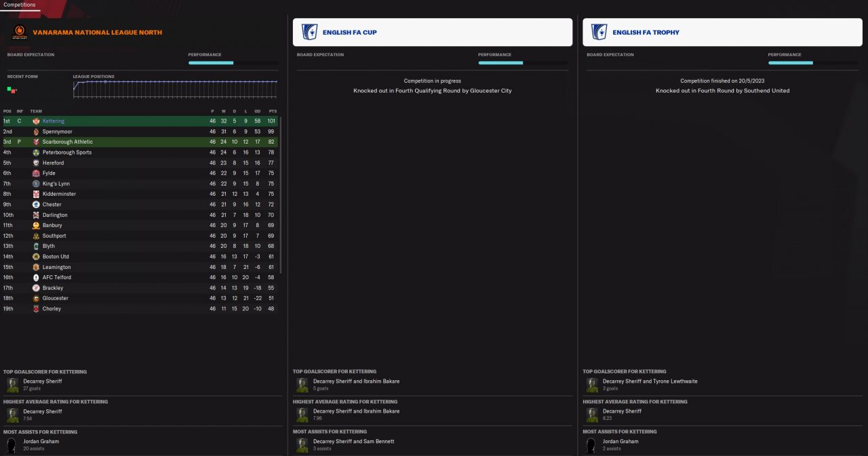This screenshot has width=868, height=456.
Task: Click the Peterborough Sports club badge
Action: coord(36,152)
